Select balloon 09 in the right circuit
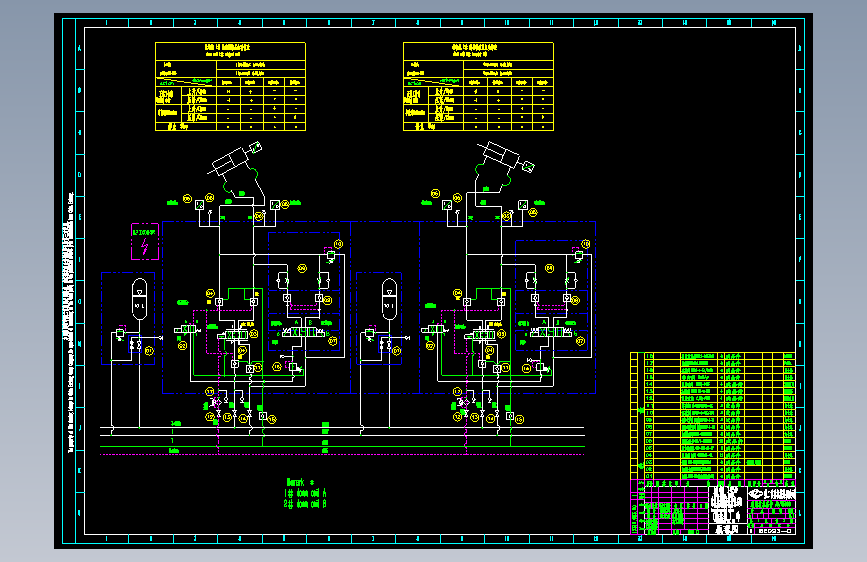The height and width of the screenshot is (562, 867). [x=549, y=268]
